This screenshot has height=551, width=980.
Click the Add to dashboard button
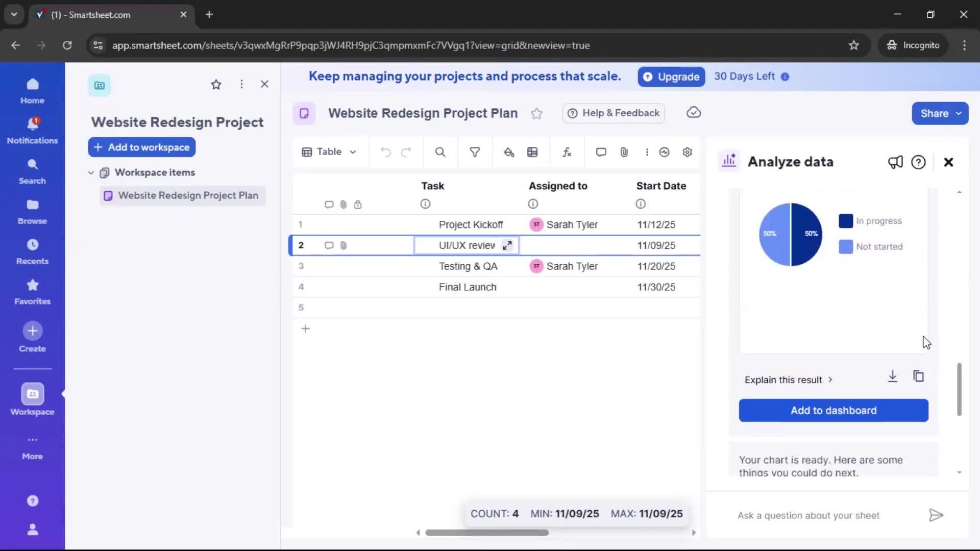pyautogui.click(x=833, y=410)
